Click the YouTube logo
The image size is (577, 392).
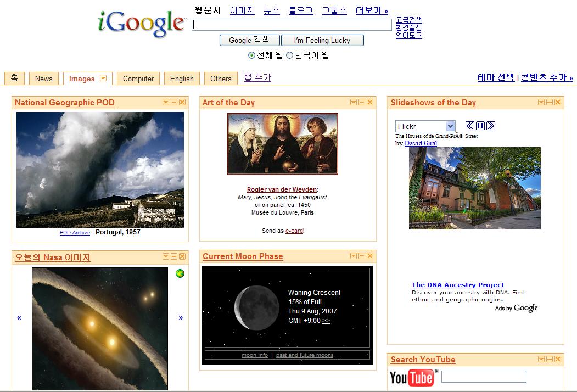[x=413, y=377]
